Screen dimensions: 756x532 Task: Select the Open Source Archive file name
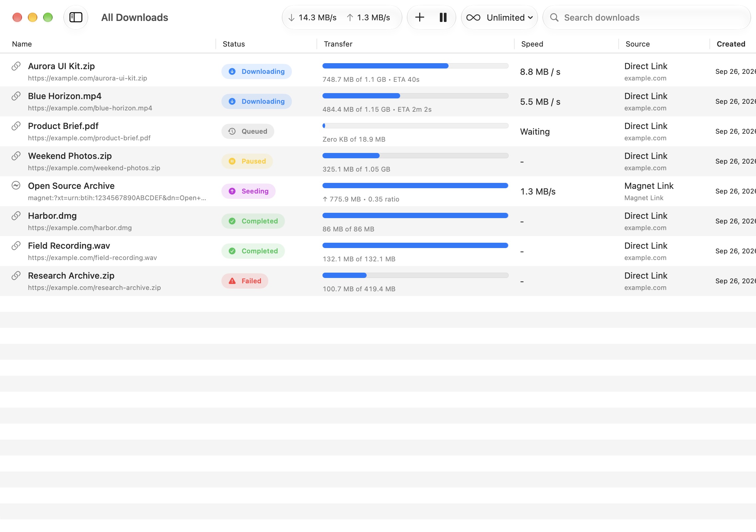(71, 186)
